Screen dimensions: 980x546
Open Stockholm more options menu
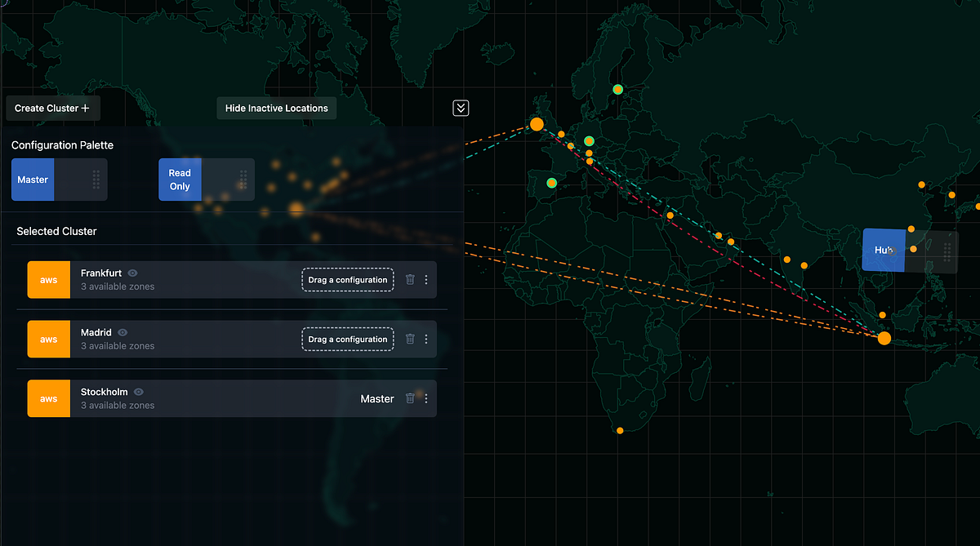426,398
